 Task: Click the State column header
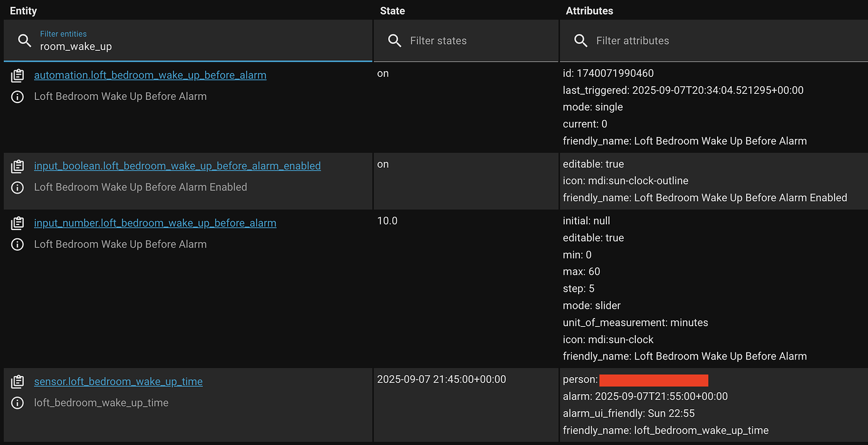392,10
